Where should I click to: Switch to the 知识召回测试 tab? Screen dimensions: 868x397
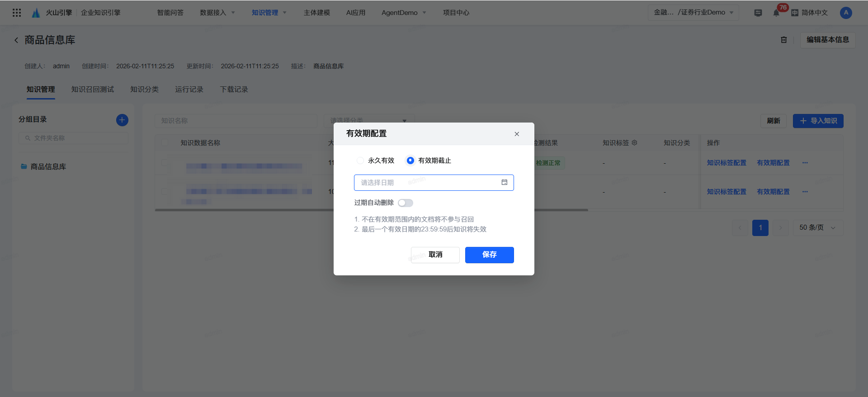[x=93, y=90]
